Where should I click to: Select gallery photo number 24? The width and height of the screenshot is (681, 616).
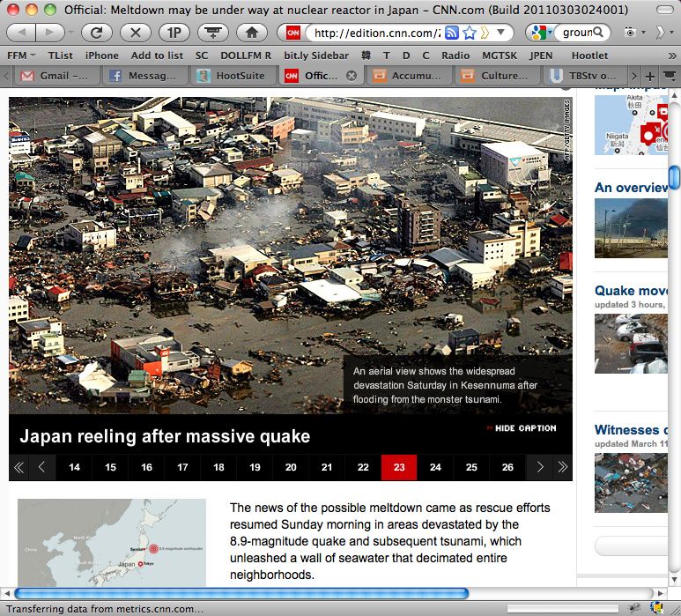(x=435, y=468)
